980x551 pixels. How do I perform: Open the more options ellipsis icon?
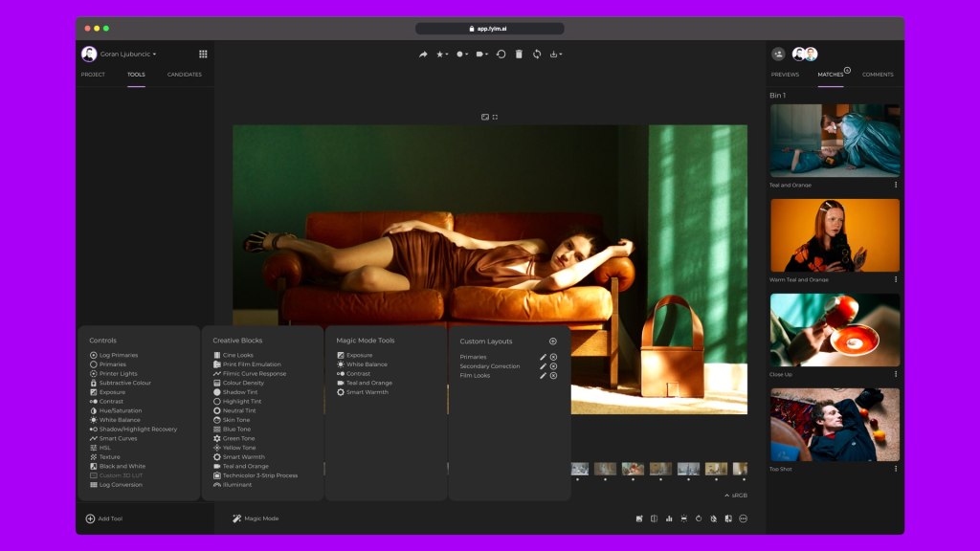[x=743, y=518]
